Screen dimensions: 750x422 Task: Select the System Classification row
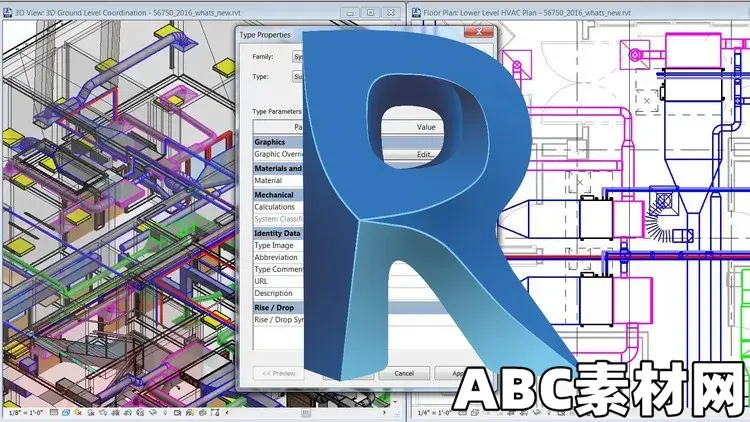(x=278, y=219)
